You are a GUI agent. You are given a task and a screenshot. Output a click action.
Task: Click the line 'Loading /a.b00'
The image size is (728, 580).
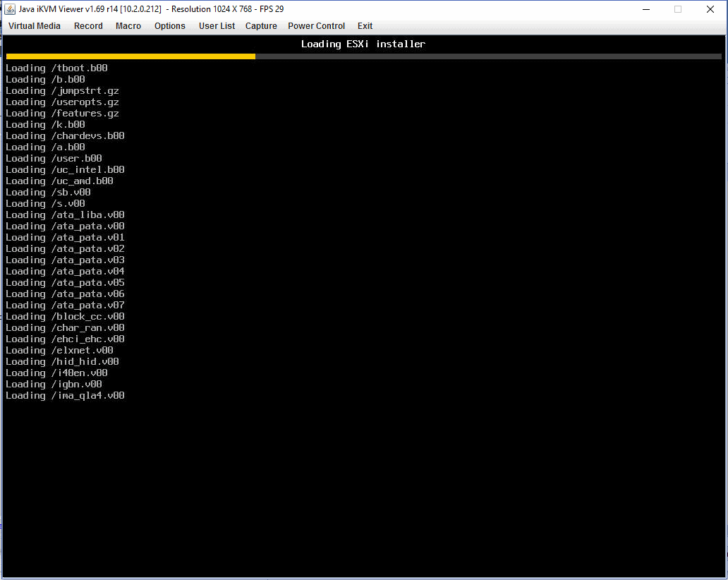(45, 147)
